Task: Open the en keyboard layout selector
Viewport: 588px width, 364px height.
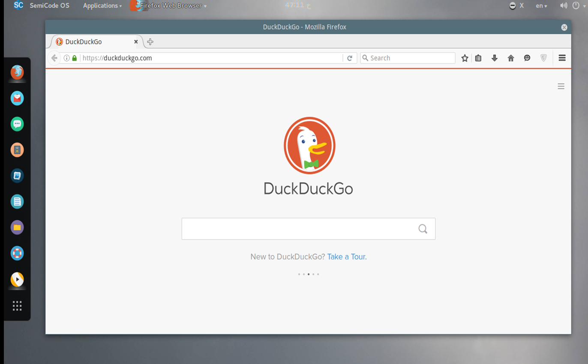Action: click(541, 6)
